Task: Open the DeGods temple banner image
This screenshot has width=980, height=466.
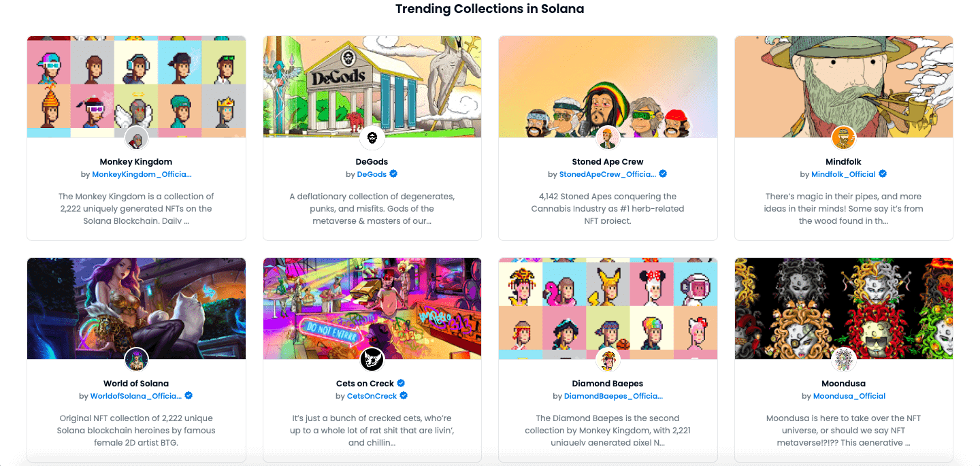Action: tap(372, 87)
